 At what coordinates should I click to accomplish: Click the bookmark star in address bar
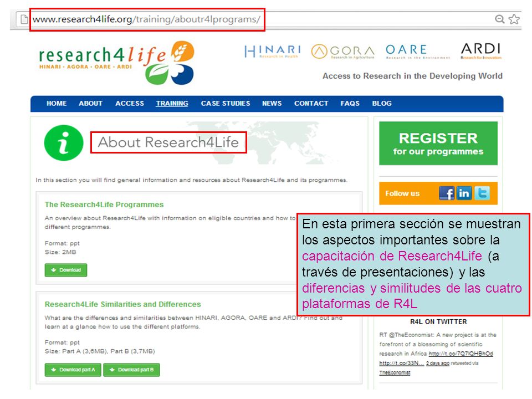click(x=514, y=19)
